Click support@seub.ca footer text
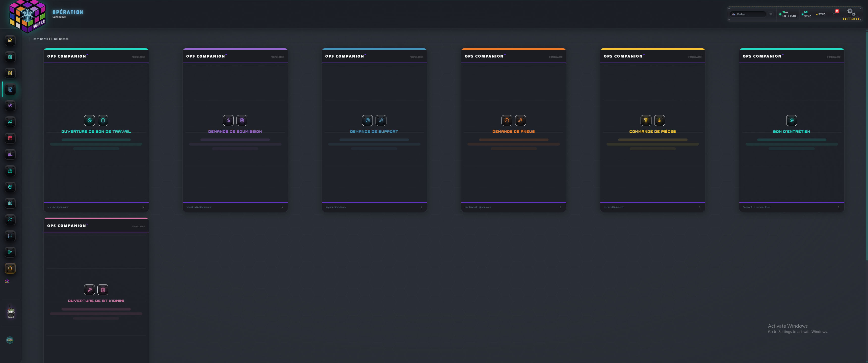 click(x=335, y=207)
